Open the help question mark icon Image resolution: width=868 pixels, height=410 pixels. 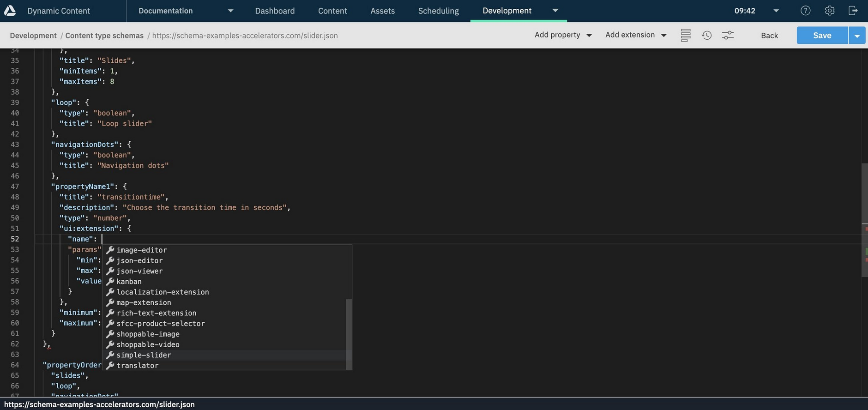[x=805, y=11]
